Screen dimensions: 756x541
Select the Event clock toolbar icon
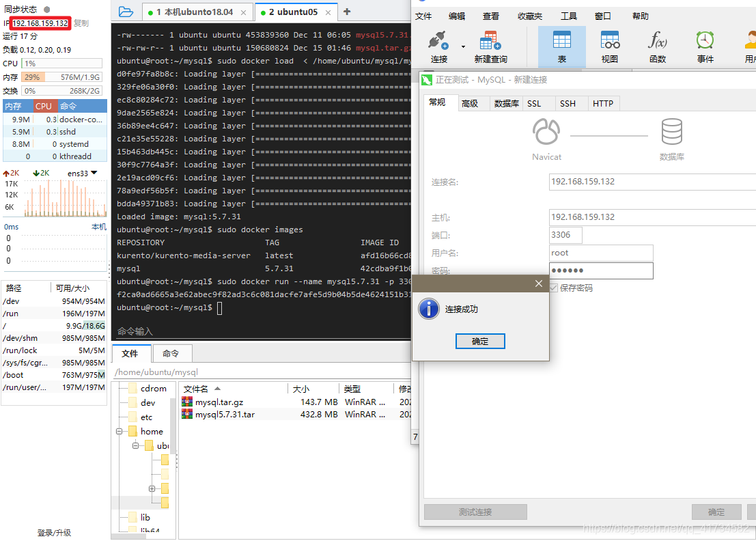click(705, 40)
